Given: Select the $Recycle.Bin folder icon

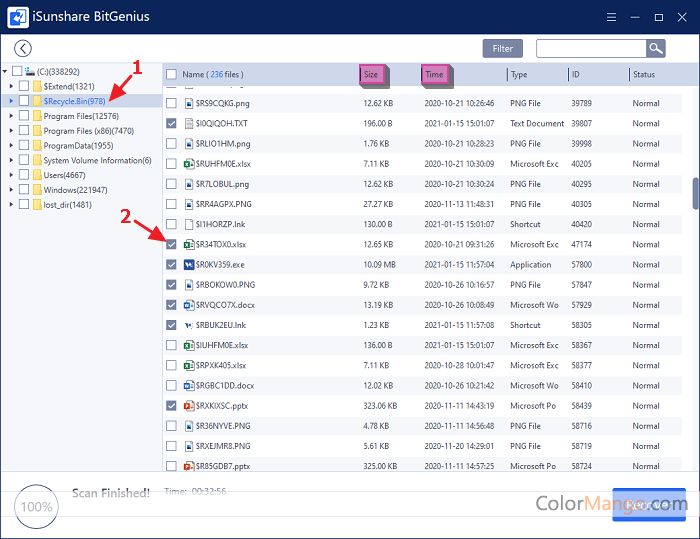Looking at the screenshot, I should pos(37,101).
